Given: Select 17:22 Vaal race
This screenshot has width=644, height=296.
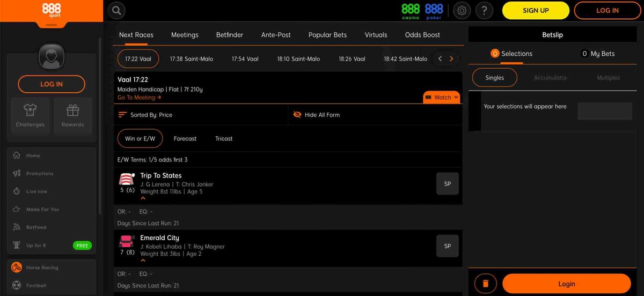Looking at the screenshot, I should [x=138, y=59].
